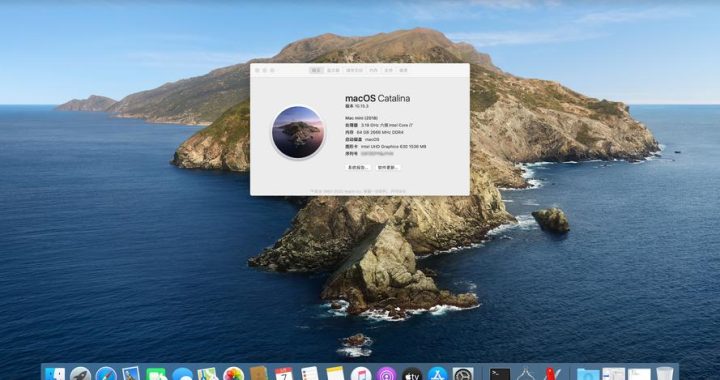Click the startup disk macOS row
This screenshot has height=380, width=720.
362,140
